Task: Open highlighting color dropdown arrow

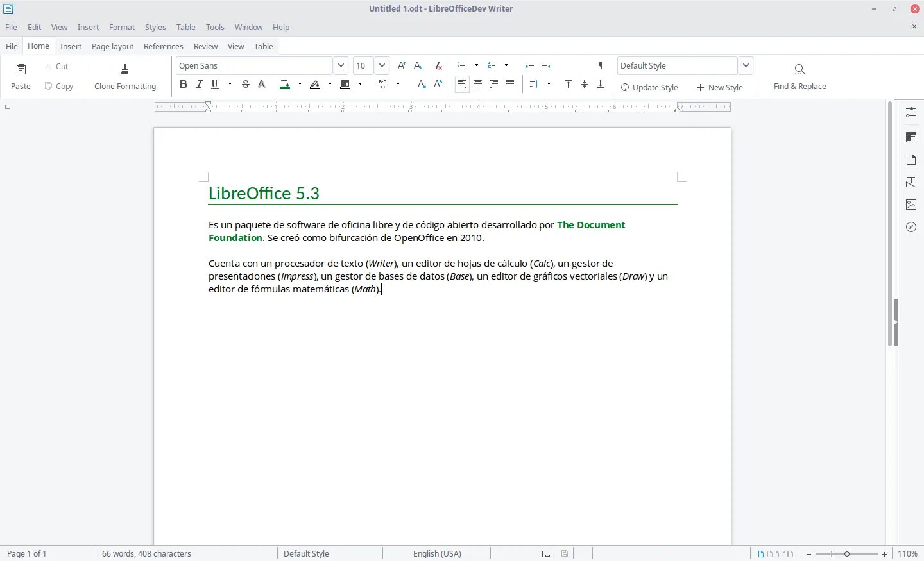Action: (x=330, y=85)
